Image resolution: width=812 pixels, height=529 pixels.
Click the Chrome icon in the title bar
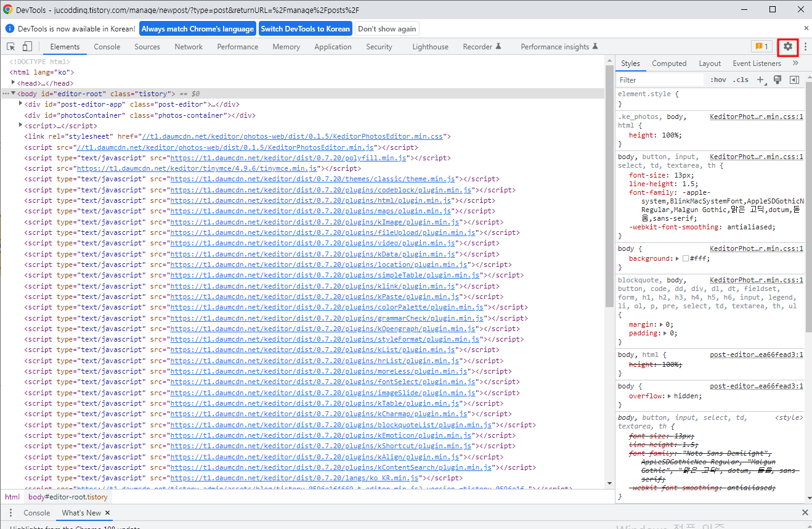[8, 9]
